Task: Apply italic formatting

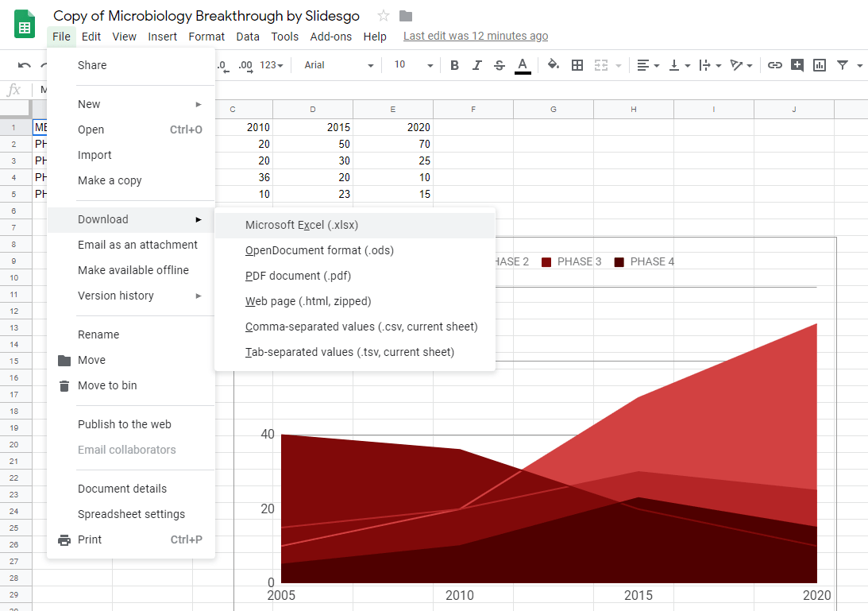Action: 476,65
